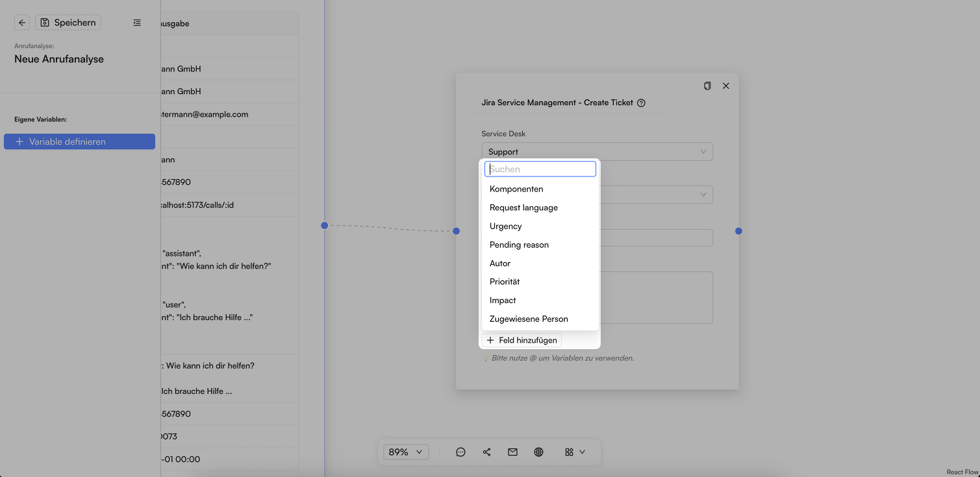Click the email envelope icon in toolbar

[x=512, y=452]
